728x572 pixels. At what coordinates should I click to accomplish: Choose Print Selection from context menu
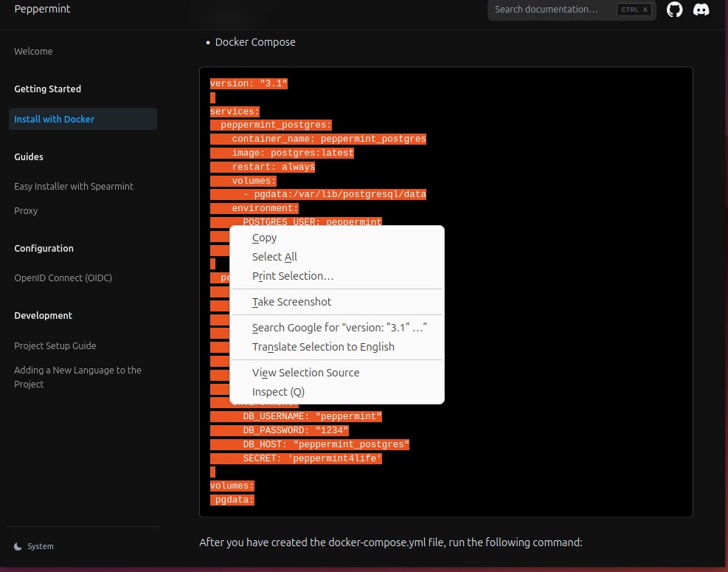click(x=336, y=276)
